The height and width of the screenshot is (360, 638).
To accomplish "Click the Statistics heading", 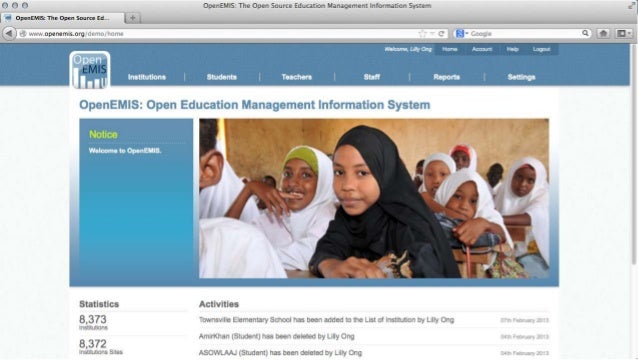I will (99, 304).
